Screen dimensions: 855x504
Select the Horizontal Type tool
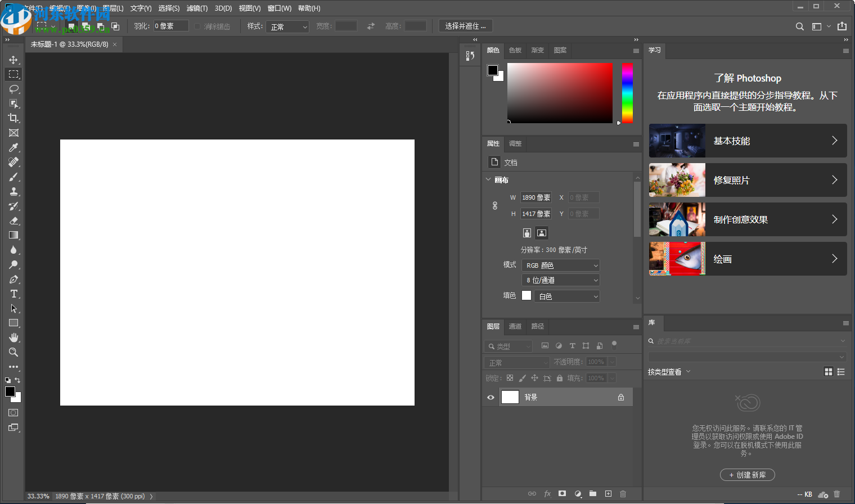[x=13, y=294]
